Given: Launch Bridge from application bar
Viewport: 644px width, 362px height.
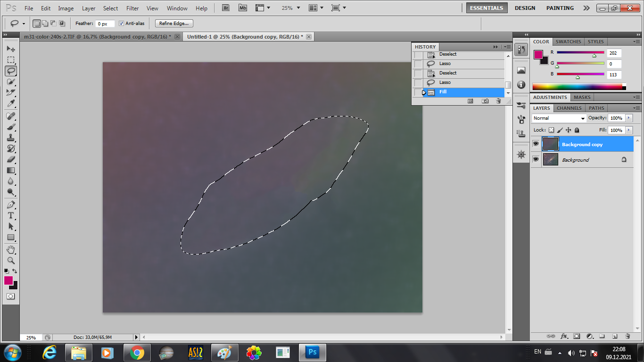Looking at the screenshot, I should pos(226,8).
